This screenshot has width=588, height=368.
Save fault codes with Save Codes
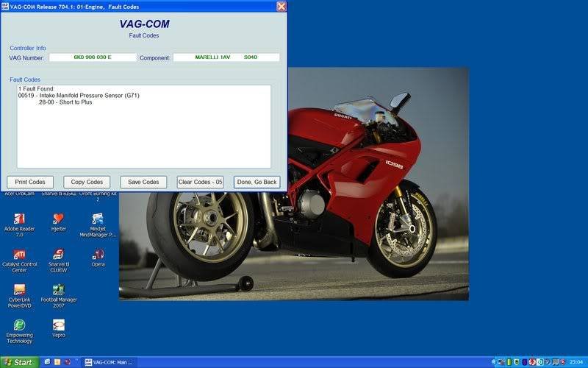click(x=143, y=182)
